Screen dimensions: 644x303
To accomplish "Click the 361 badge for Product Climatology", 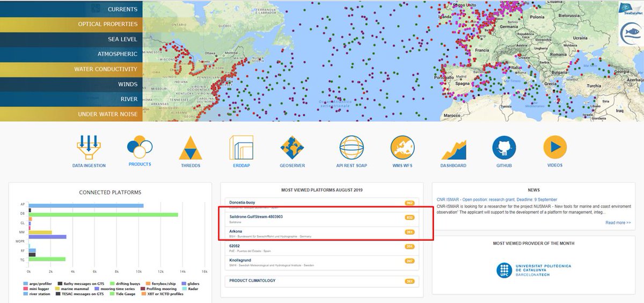I will click(x=410, y=281).
